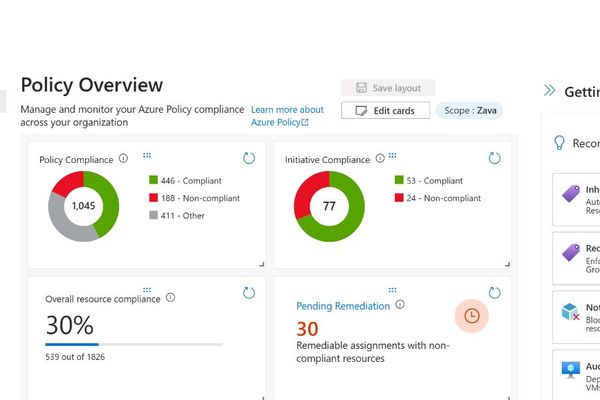Refresh the Policy Compliance card

[x=249, y=158]
